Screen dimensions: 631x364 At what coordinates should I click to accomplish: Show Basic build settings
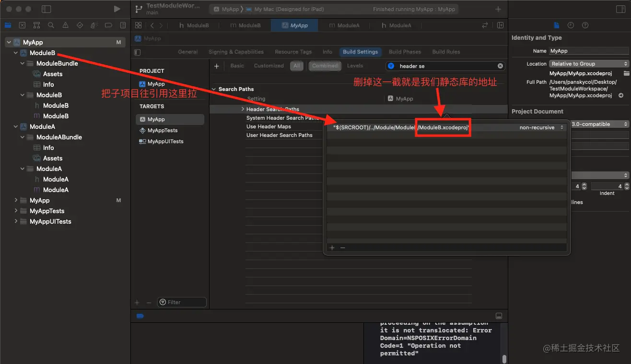click(237, 66)
